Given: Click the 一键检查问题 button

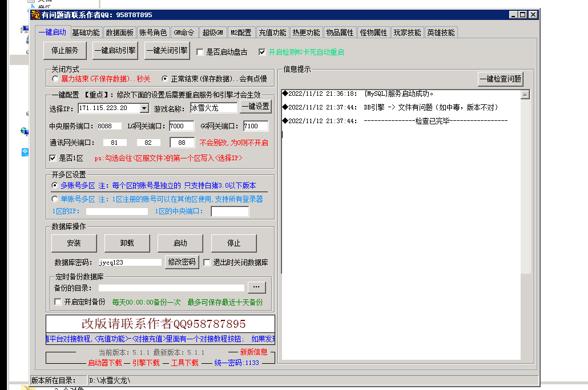Looking at the screenshot, I should [x=500, y=79].
